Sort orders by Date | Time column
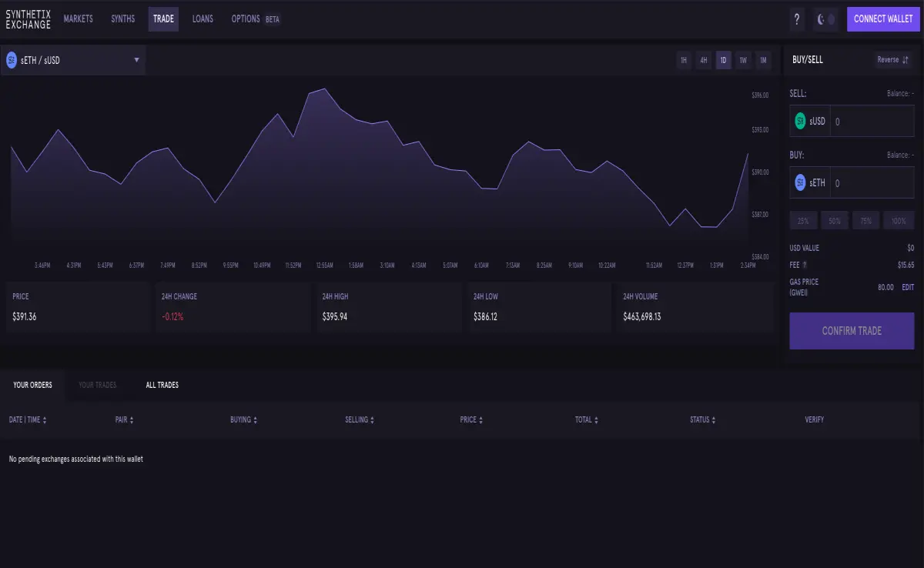Viewport: 924px width, 568px height. click(x=28, y=419)
